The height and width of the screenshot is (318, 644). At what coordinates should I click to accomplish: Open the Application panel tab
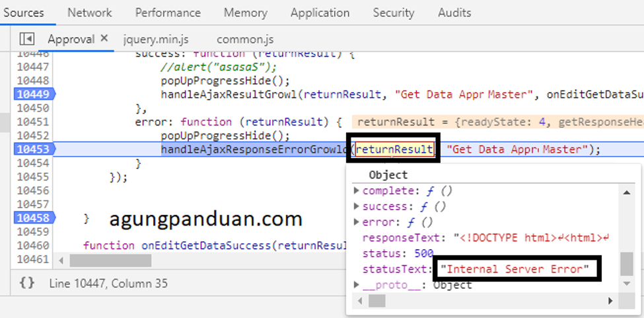(x=320, y=13)
